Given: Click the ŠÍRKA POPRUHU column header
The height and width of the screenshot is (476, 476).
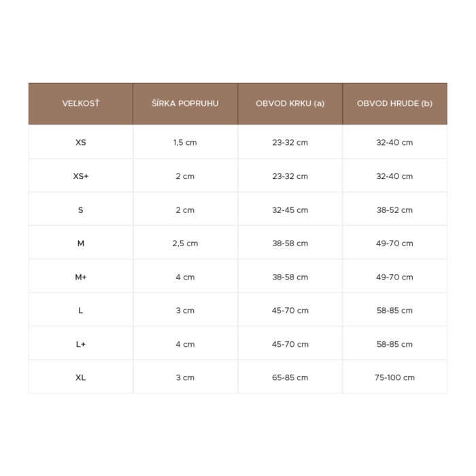Looking at the screenshot, I should 185,103.
